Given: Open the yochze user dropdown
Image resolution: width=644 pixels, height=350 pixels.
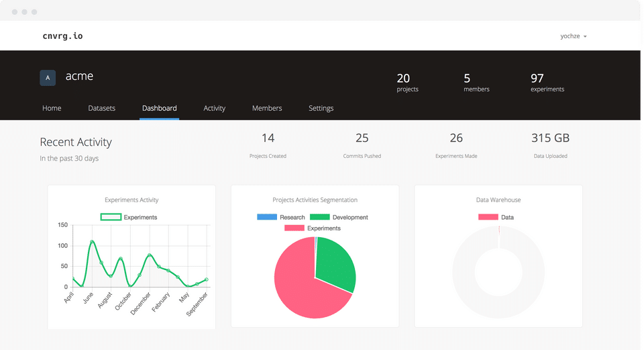Looking at the screenshot, I should pyautogui.click(x=574, y=36).
